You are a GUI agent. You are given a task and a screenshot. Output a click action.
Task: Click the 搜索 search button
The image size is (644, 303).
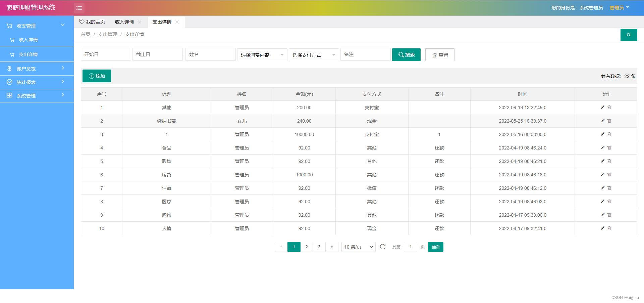[x=406, y=55]
